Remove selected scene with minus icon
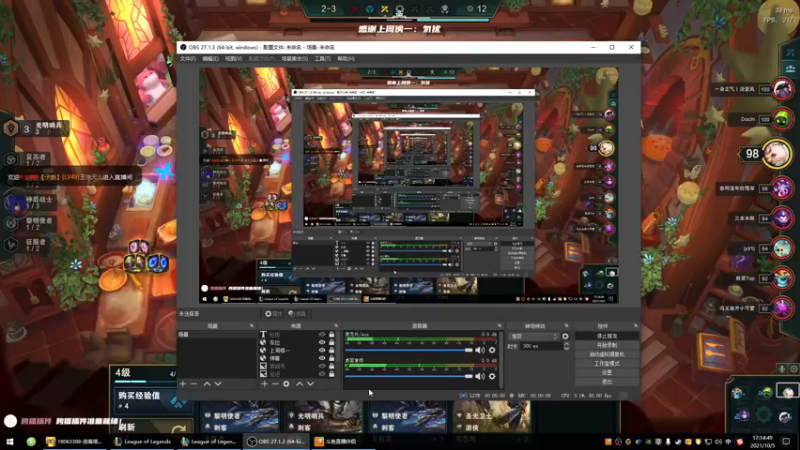The image size is (800, 450). tap(194, 384)
